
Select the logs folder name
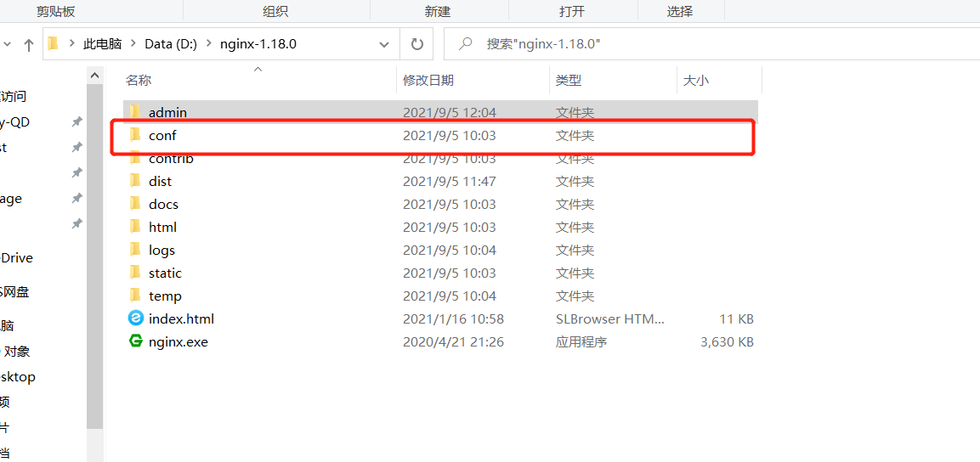(161, 251)
